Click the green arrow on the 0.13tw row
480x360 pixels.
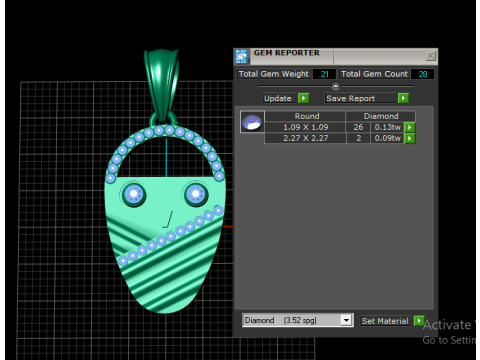[409, 127]
